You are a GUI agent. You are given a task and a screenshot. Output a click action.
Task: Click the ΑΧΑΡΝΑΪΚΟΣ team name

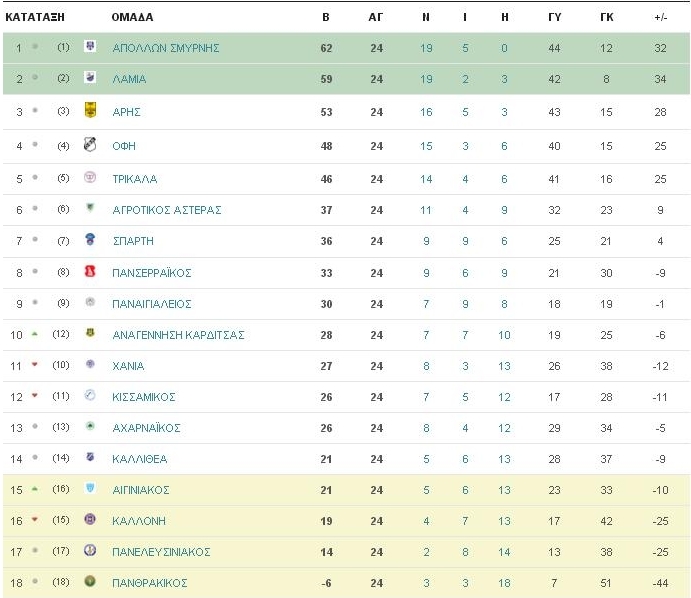(x=146, y=428)
